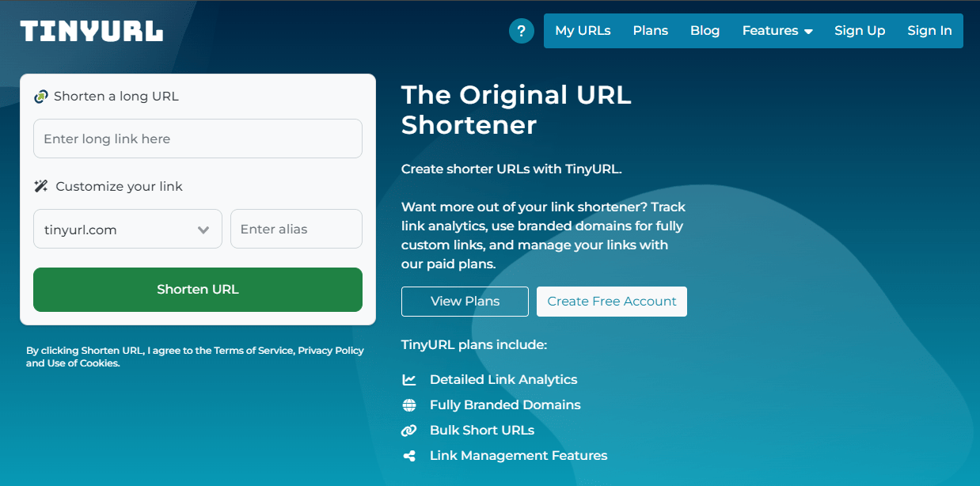
Task: Click the globe icon next to Fully Branded Domains
Action: pyautogui.click(x=409, y=405)
